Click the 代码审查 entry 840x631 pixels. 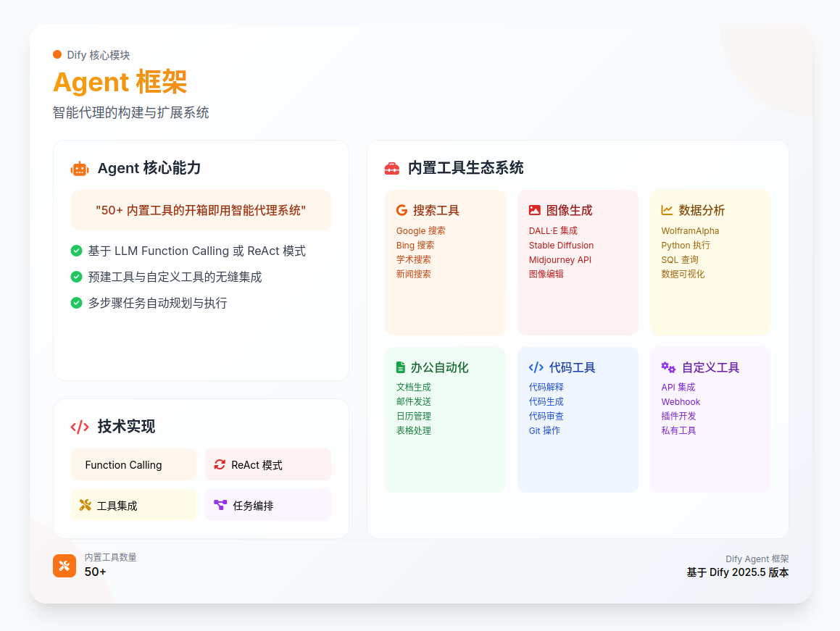(x=546, y=417)
